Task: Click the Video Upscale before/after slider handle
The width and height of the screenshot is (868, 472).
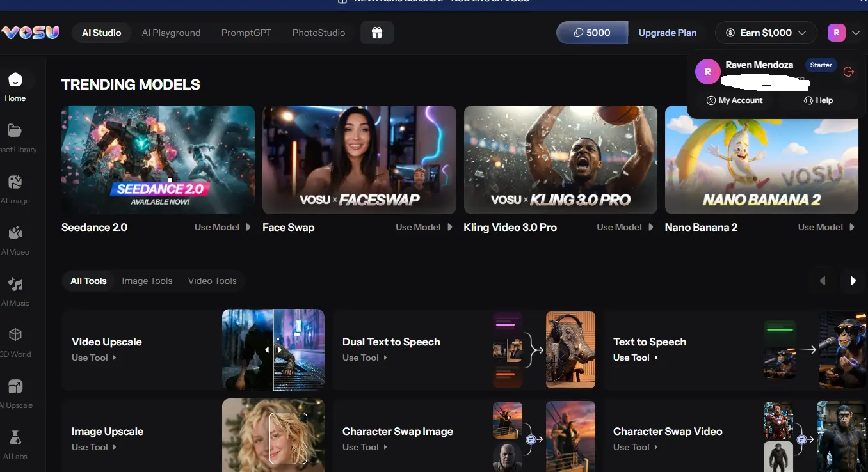Action: pos(273,350)
